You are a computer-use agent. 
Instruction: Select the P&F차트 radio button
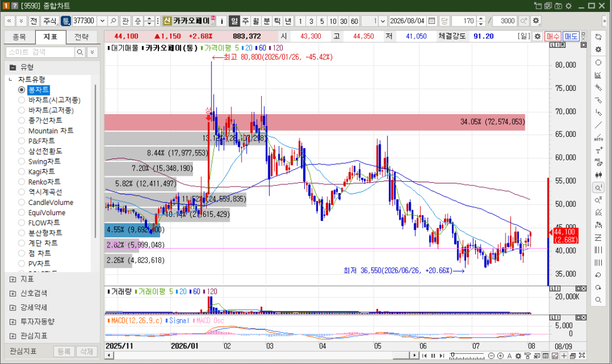click(22, 141)
